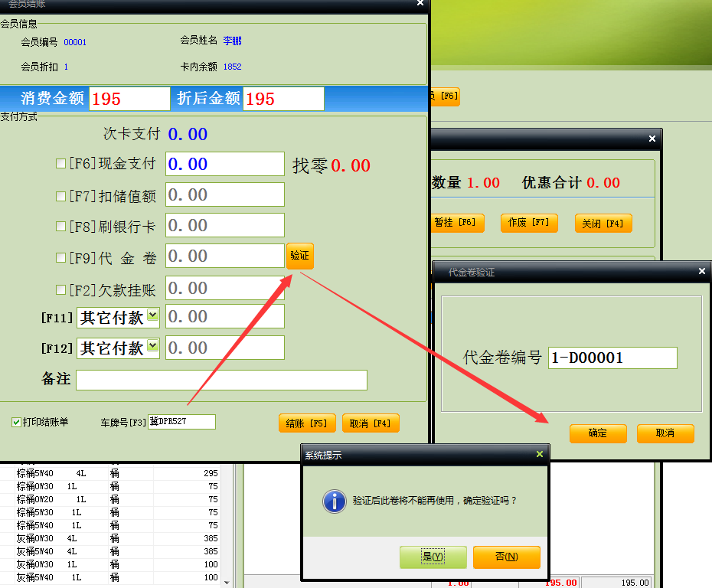Click the bank card amount field

click(225, 225)
